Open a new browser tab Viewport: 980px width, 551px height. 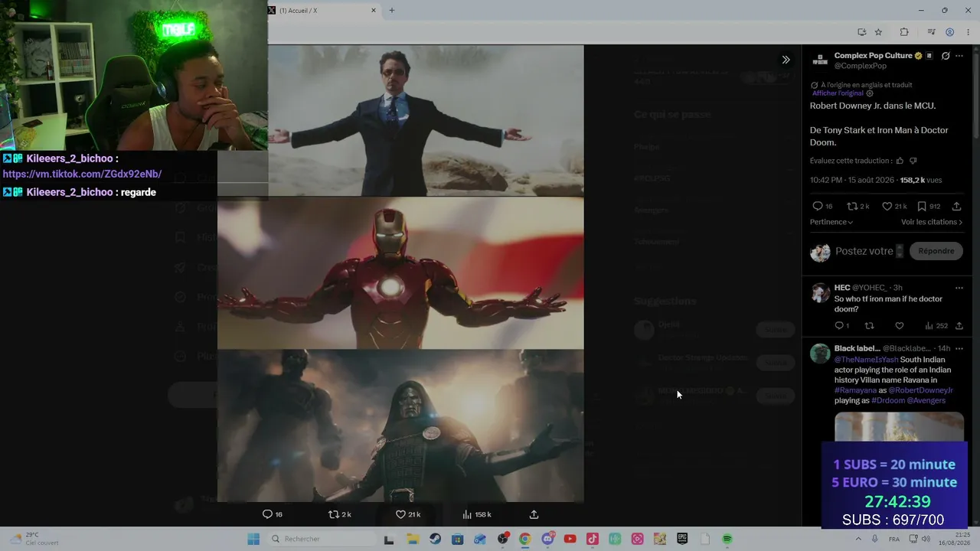[x=392, y=11]
